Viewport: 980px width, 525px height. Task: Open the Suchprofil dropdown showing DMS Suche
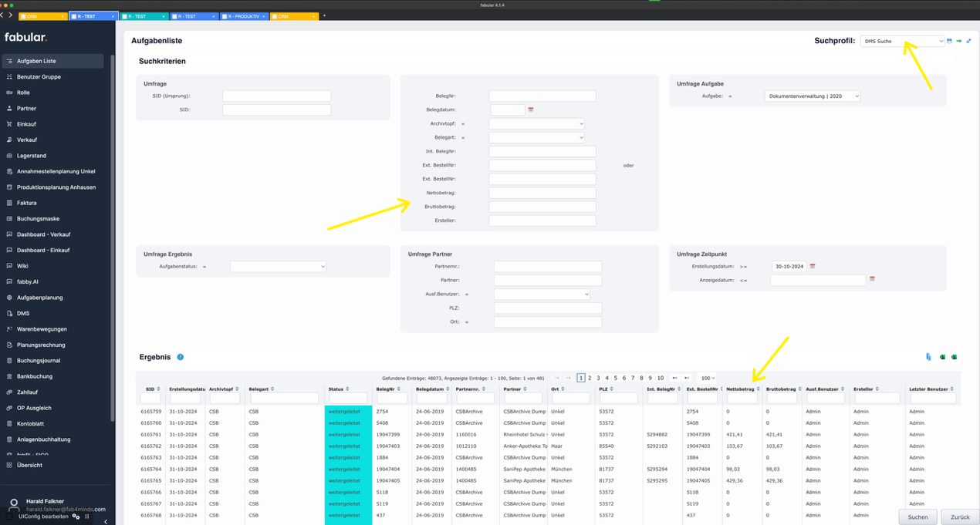pyautogui.click(x=902, y=42)
